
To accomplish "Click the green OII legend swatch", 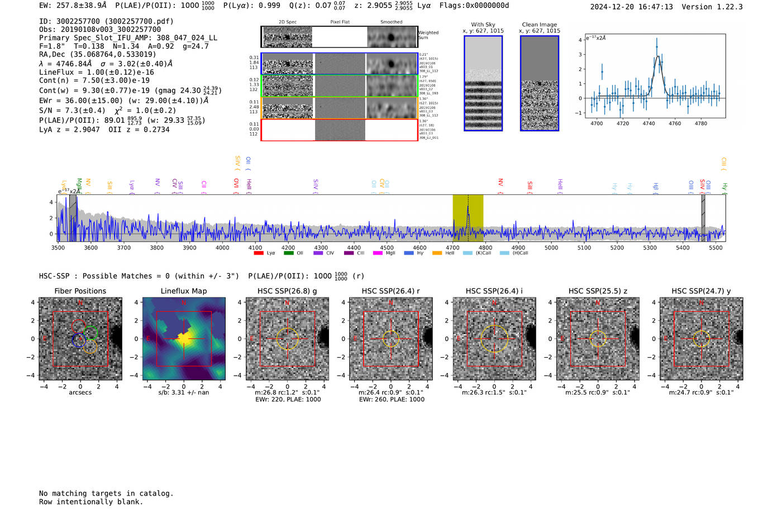I will pyautogui.click(x=289, y=253).
